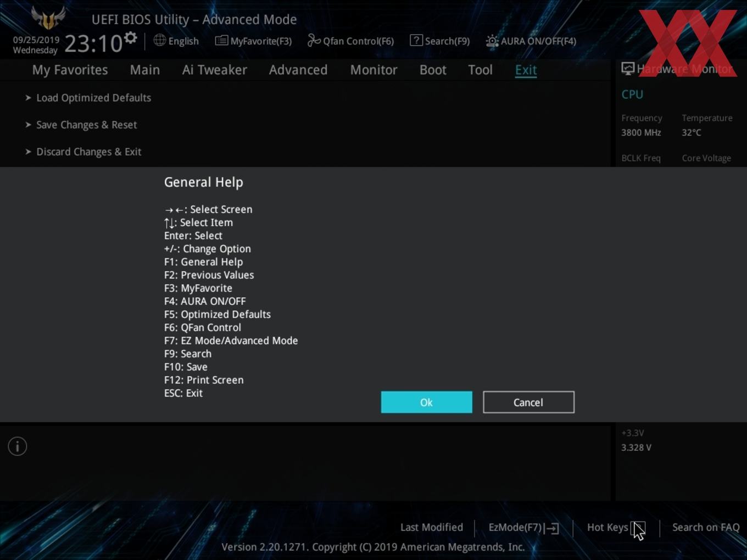
Task: Switch to the Main tab
Action: [145, 70]
